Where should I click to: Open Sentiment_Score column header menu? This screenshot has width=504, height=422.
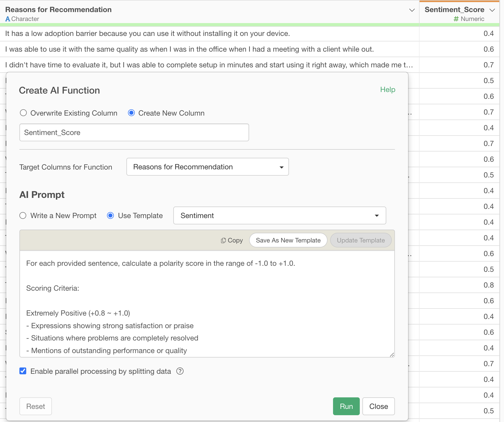click(492, 10)
